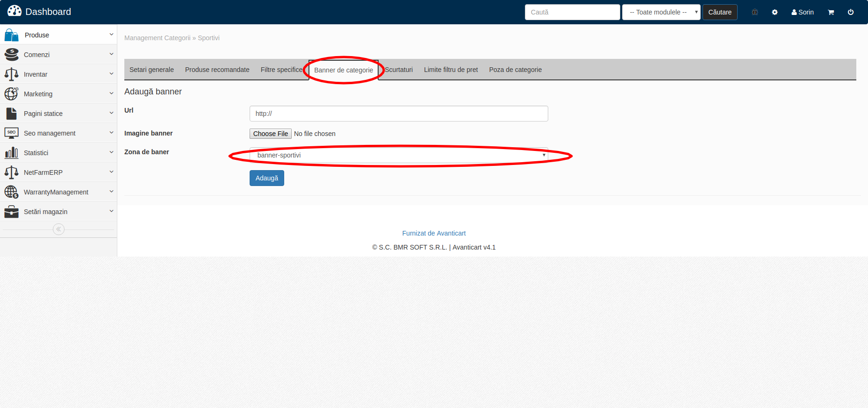This screenshot has width=868, height=408.
Task: Switch to the Limite filtru de pret tab
Action: (451, 70)
